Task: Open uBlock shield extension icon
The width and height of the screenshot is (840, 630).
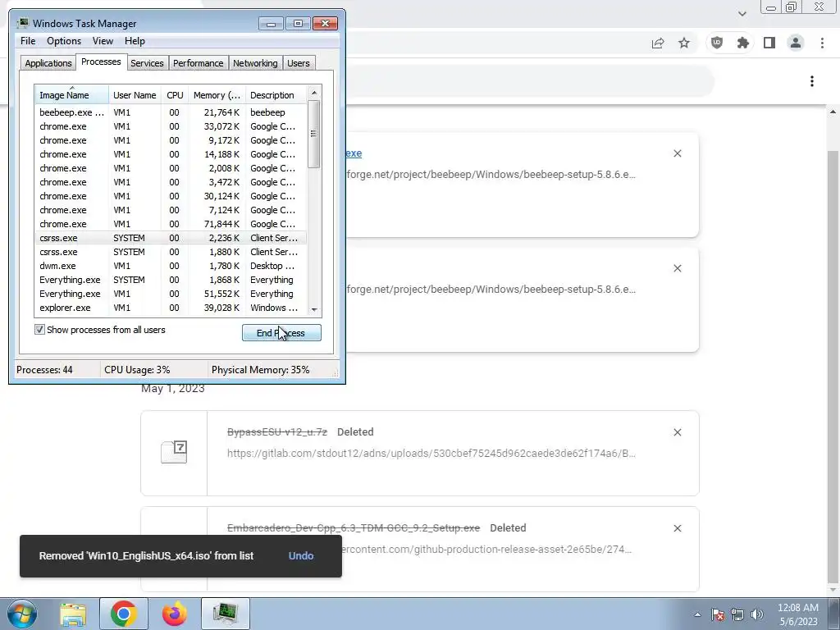Action: coord(717,43)
